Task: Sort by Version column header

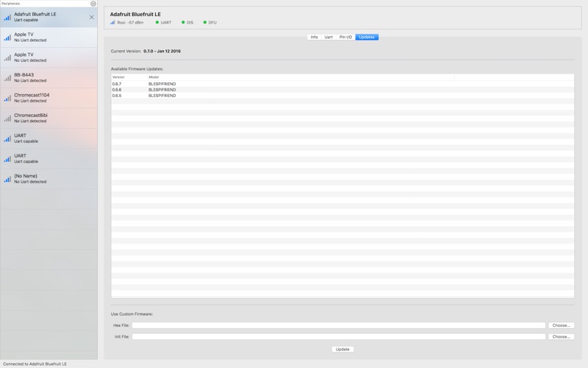Action: pos(129,77)
